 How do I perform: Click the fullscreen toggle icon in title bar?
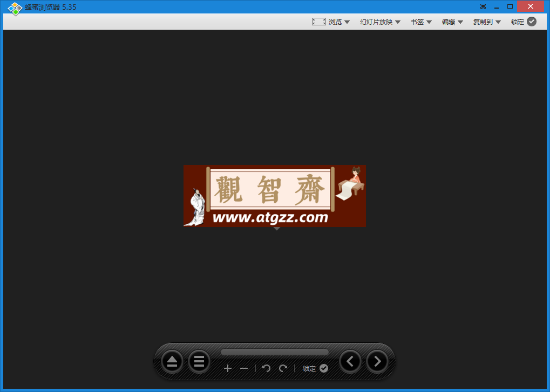(x=483, y=6)
